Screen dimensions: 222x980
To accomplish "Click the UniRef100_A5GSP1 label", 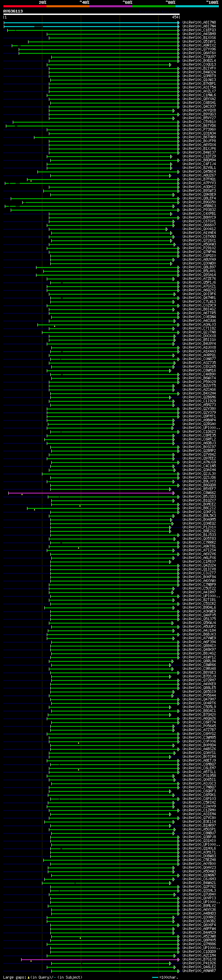I will point(199,829).
